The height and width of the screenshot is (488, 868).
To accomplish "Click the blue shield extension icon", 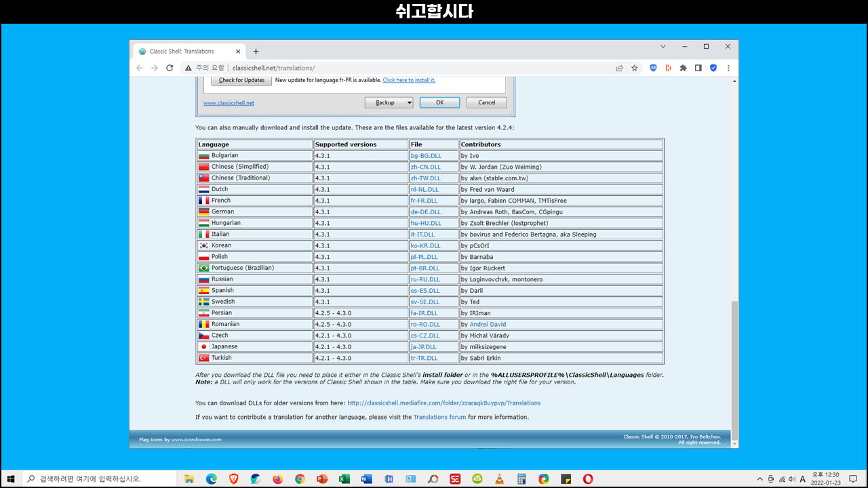I will point(713,68).
